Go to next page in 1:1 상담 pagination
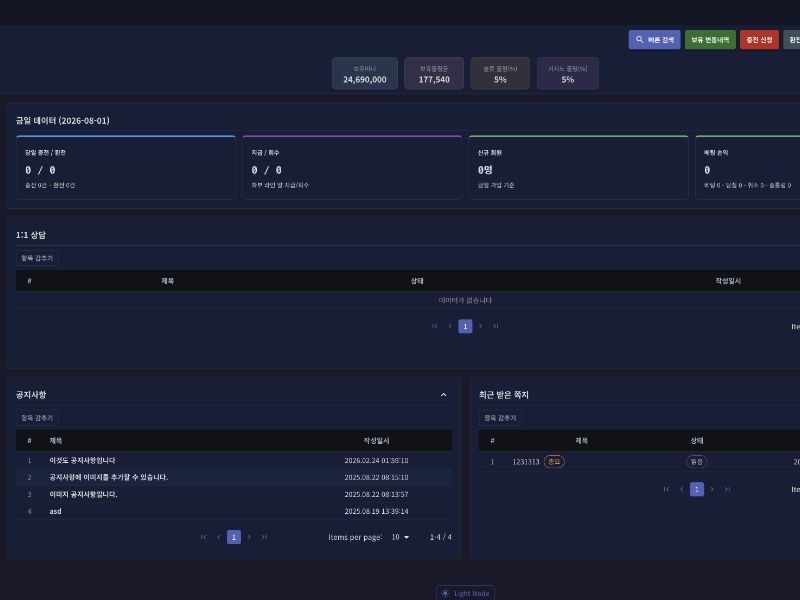This screenshot has height=600, width=800. (x=481, y=327)
